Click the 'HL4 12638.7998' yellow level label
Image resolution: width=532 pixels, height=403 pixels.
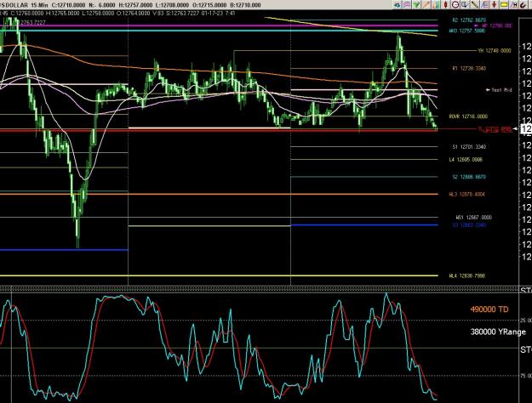click(467, 276)
